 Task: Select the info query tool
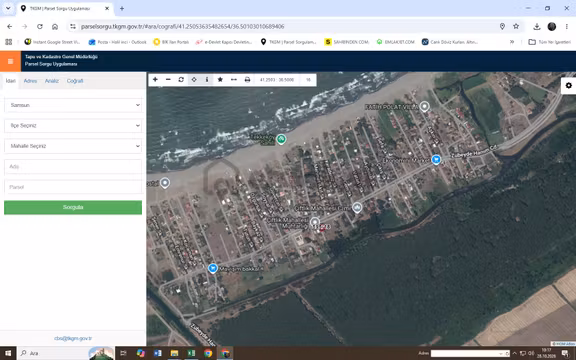(x=207, y=79)
